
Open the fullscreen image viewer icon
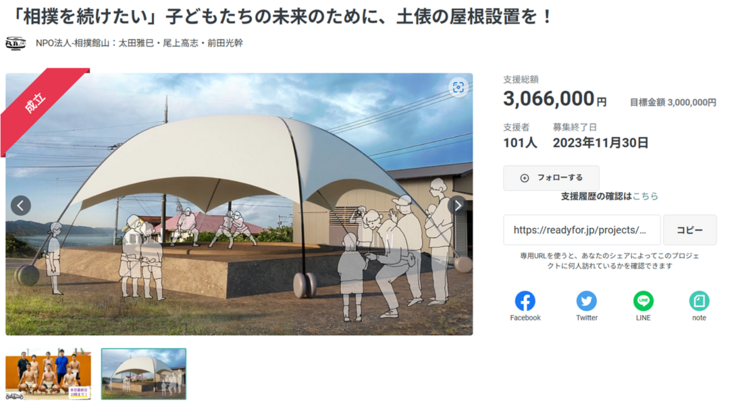458,87
